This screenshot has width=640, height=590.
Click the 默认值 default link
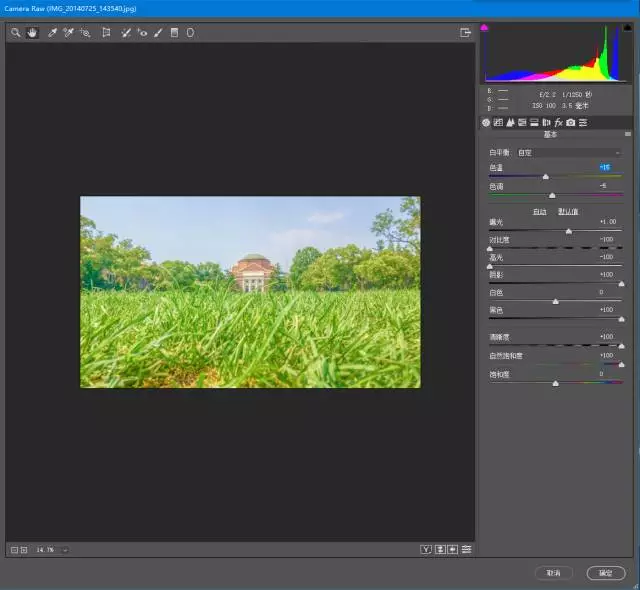(568, 211)
